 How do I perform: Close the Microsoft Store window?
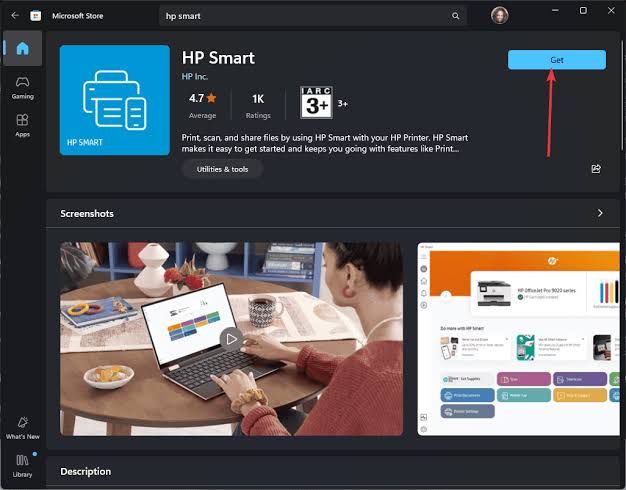pyautogui.click(x=611, y=11)
